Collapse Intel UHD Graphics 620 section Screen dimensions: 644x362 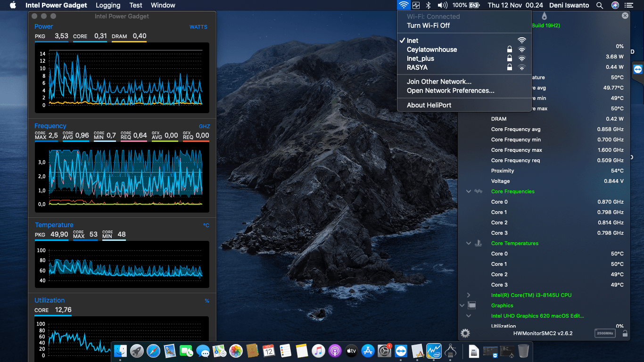pos(469,316)
